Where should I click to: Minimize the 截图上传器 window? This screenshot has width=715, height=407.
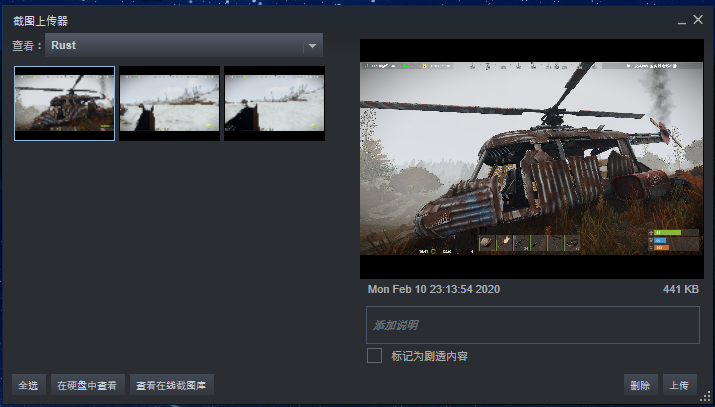tap(682, 21)
